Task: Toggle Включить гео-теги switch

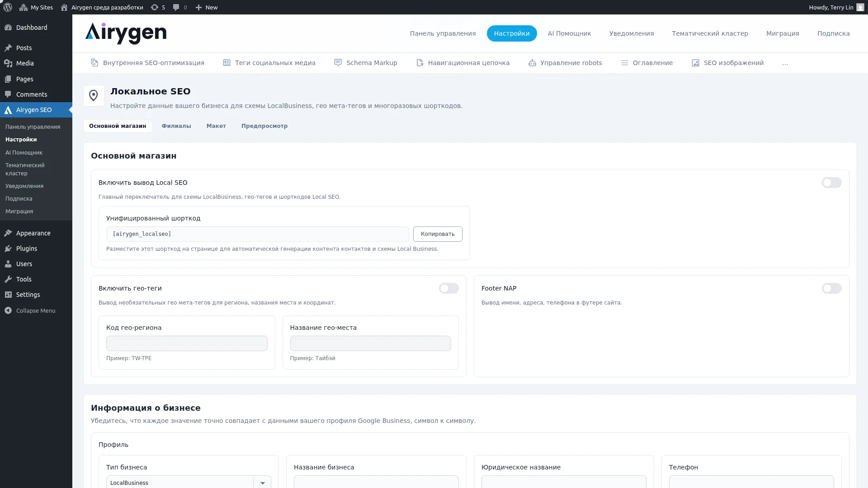Action: point(448,288)
